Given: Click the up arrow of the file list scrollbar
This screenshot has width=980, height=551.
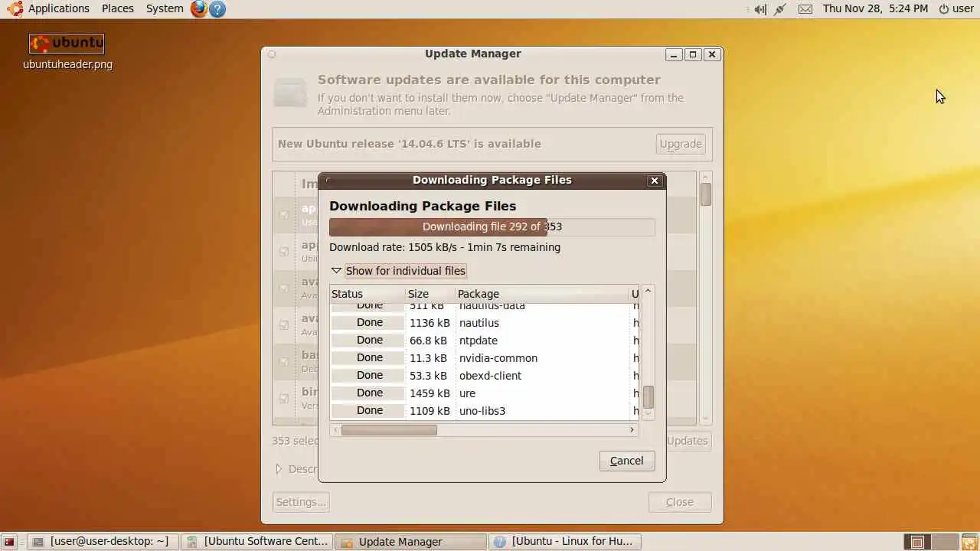Looking at the screenshot, I should click(648, 291).
